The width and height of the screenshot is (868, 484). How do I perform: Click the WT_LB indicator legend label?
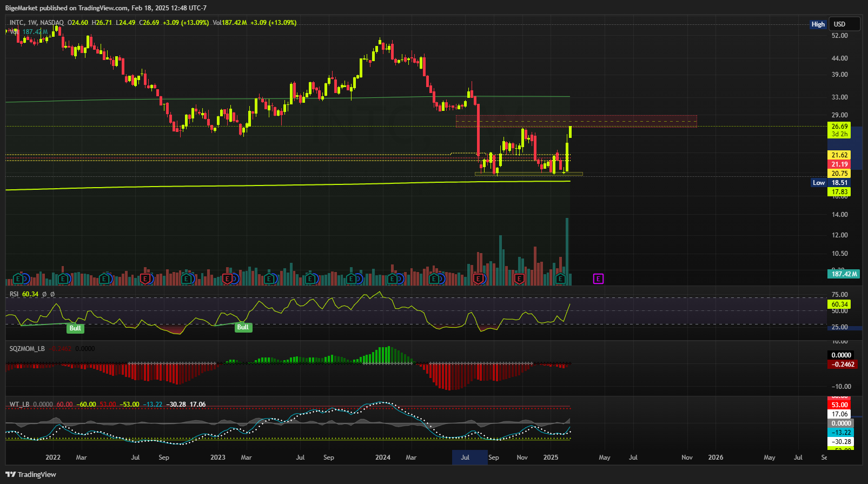[x=19, y=405]
